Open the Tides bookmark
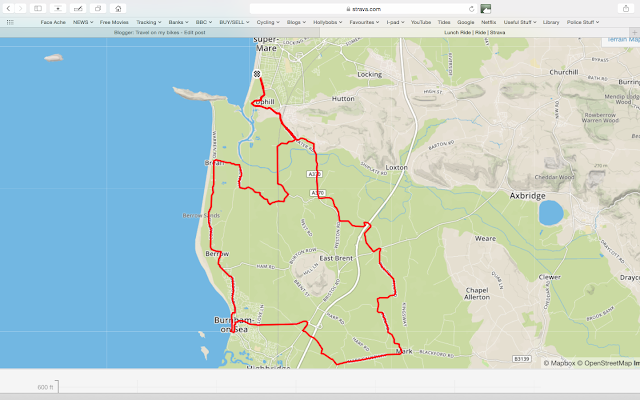This screenshot has height=400, width=640. 444,22
